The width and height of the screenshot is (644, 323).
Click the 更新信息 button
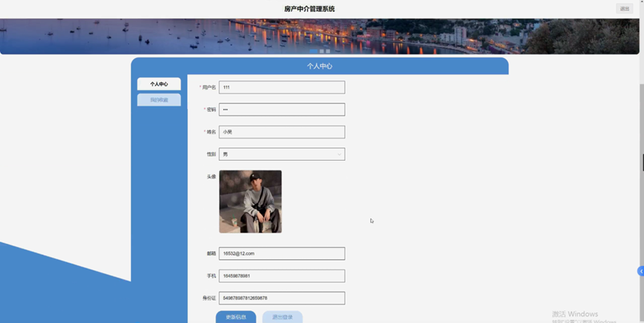click(x=236, y=317)
